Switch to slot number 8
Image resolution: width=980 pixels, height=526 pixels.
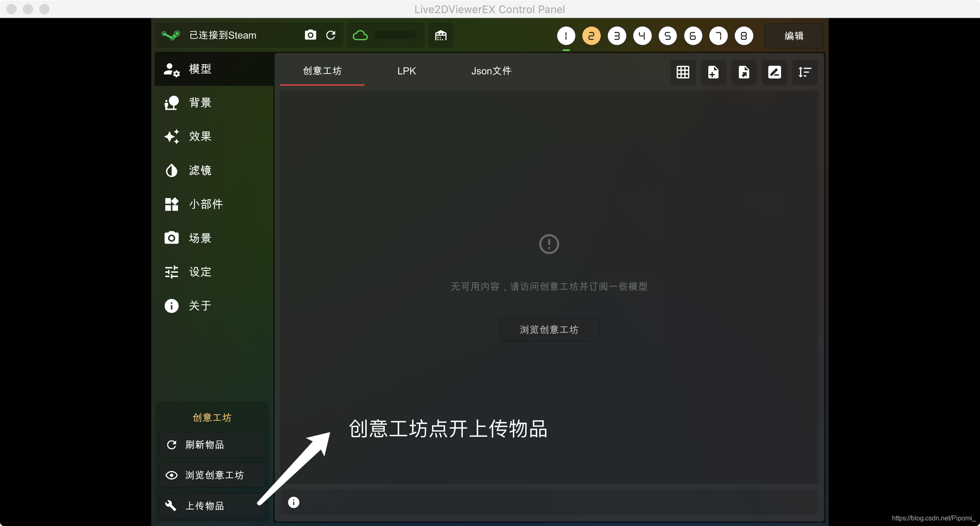point(744,36)
